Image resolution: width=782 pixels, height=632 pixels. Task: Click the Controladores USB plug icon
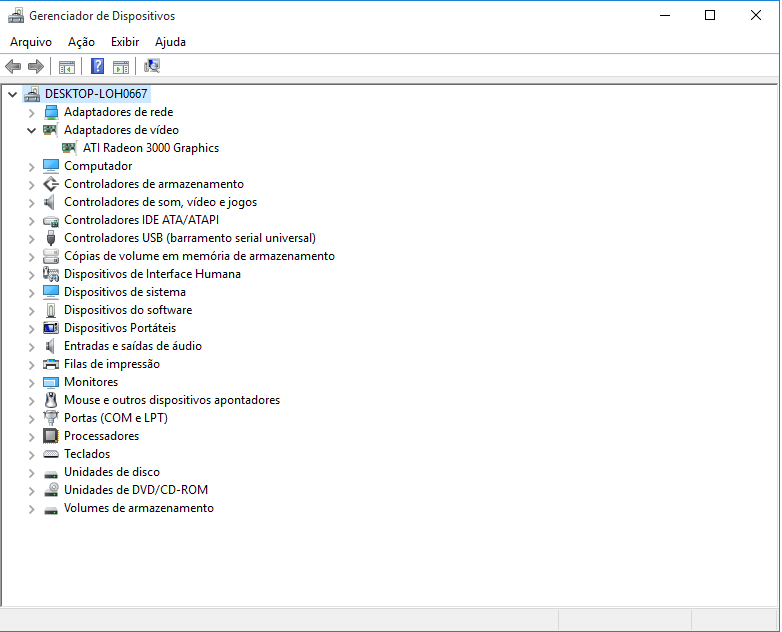click(x=51, y=238)
